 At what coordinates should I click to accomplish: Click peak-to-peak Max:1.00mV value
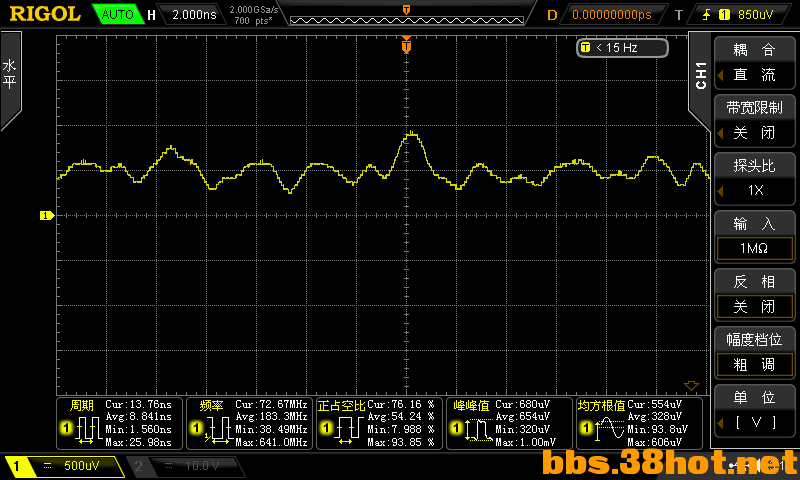pos(525,442)
